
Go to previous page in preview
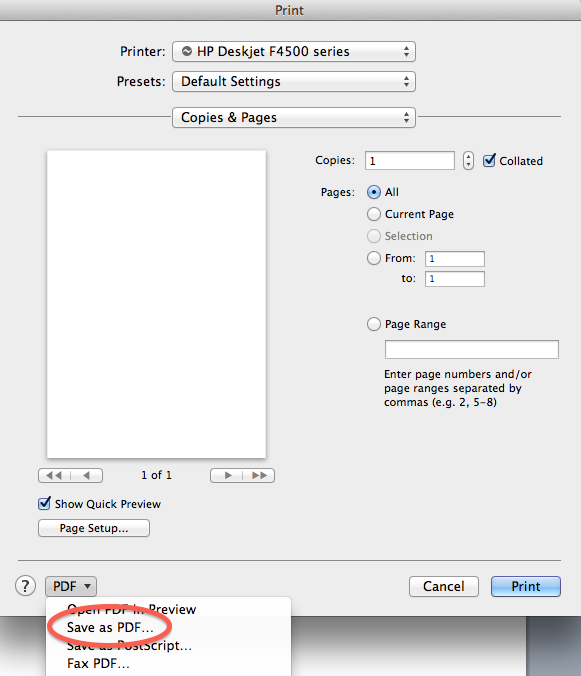(x=87, y=476)
